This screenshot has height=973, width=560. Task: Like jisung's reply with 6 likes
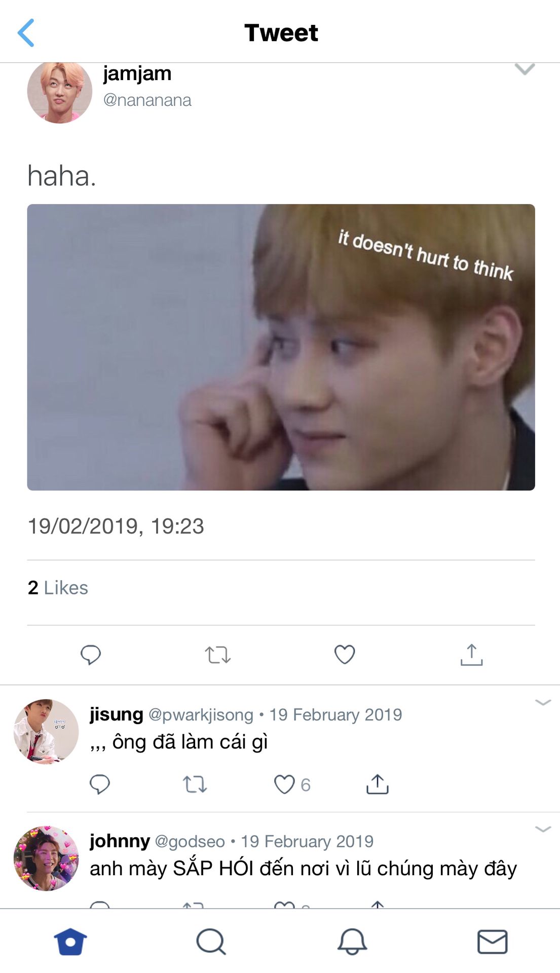point(284,784)
